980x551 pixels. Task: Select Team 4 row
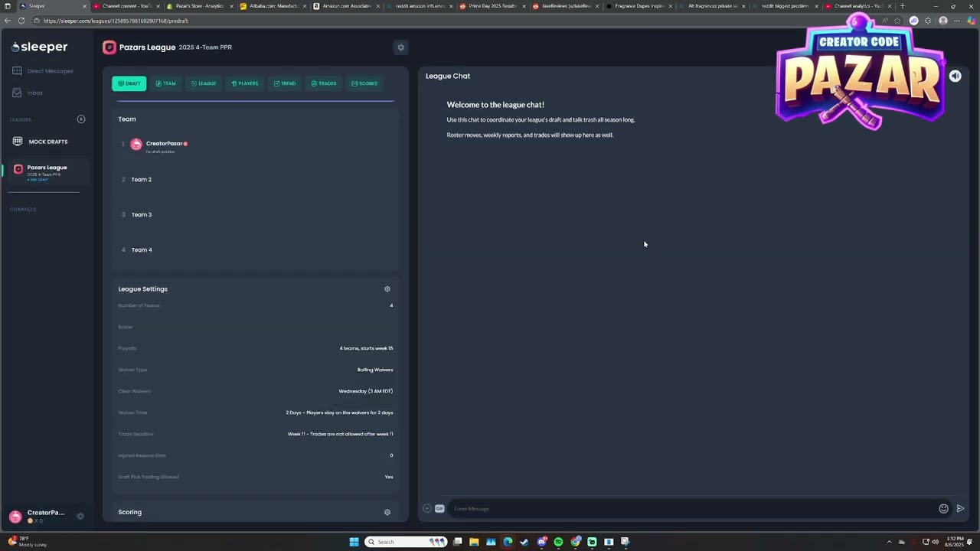click(256, 249)
